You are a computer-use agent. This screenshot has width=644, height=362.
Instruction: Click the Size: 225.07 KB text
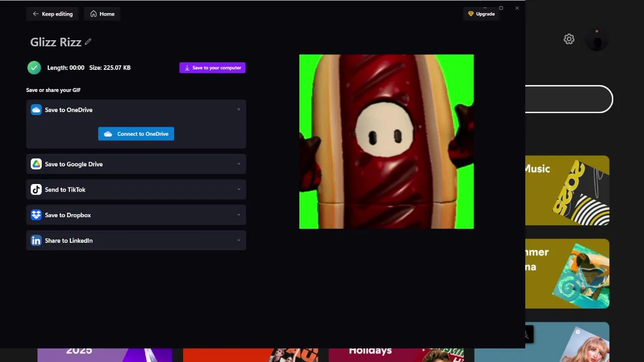[110, 68]
